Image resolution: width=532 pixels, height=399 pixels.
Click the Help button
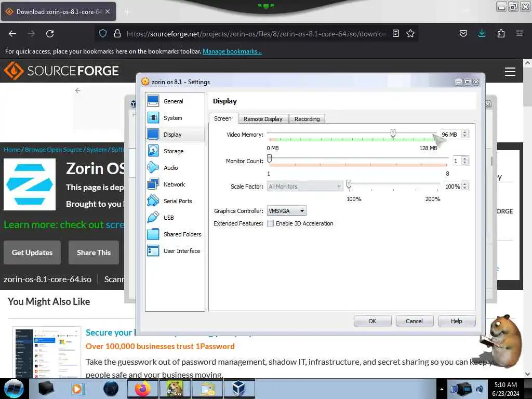coord(456,321)
